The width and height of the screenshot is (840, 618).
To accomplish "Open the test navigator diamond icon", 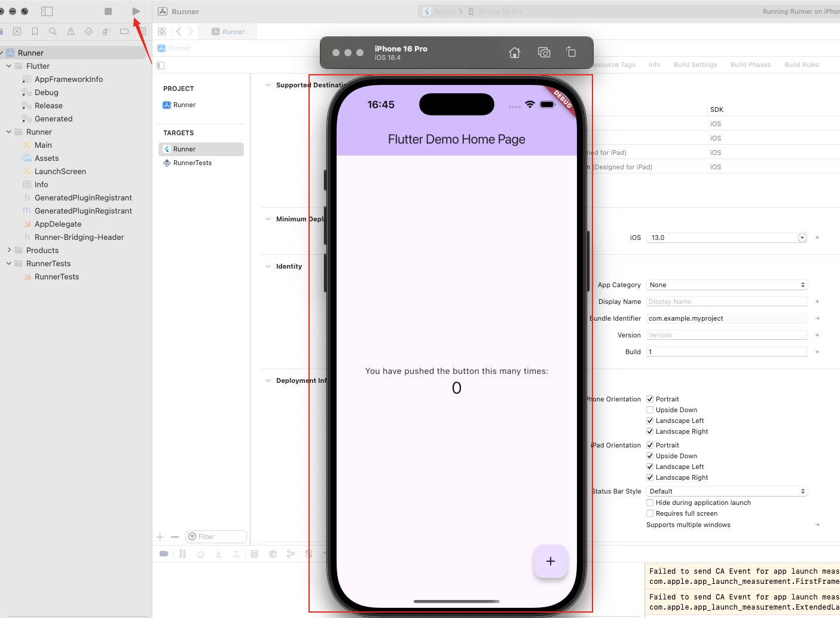I will coord(89,32).
